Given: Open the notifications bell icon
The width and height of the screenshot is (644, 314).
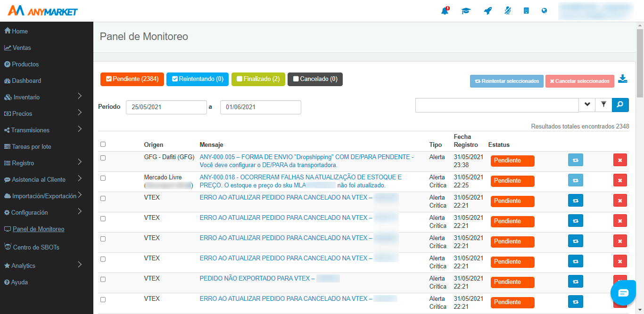Looking at the screenshot, I should [x=445, y=11].
